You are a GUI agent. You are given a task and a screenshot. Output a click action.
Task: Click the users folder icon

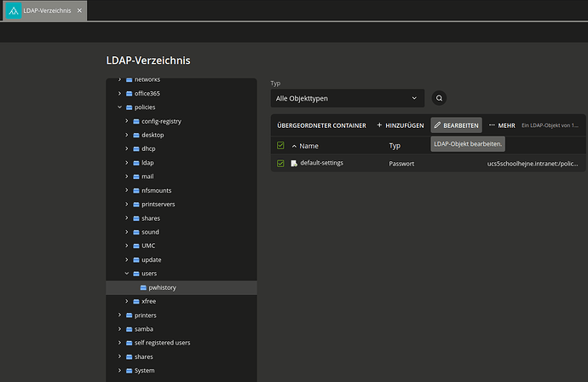(x=136, y=274)
